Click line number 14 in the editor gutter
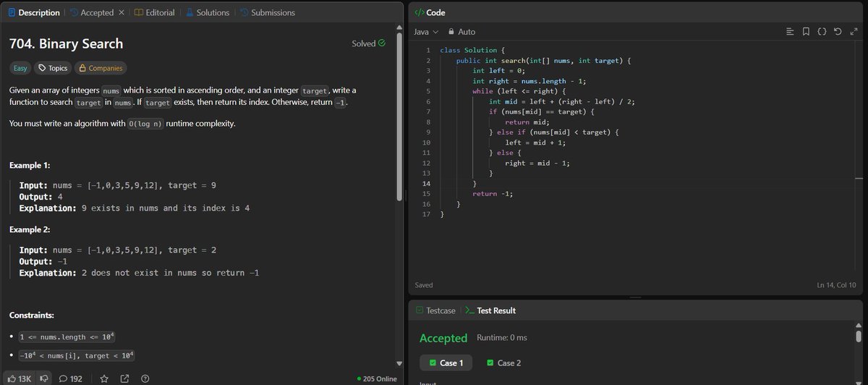The height and width of the screenshot is (385, 868). (427, 183)
